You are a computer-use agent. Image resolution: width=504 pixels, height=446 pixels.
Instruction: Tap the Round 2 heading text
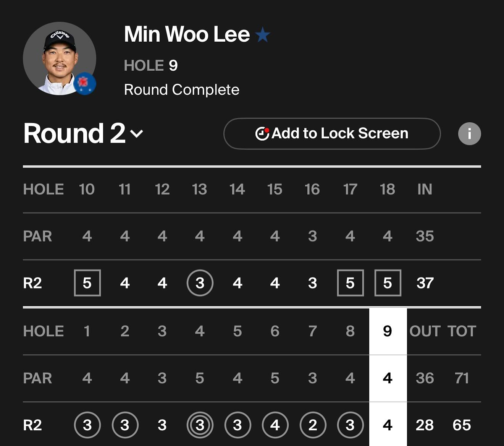(74, 134)
